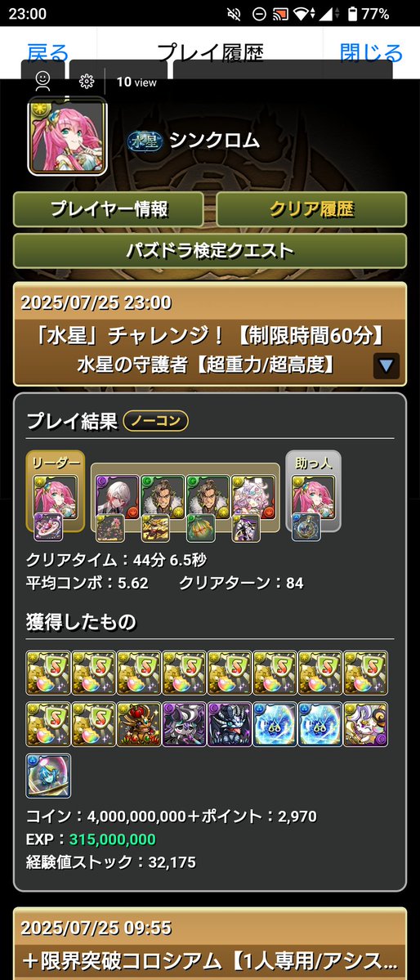Tap 閉じる to close the history
This screenshot has height=980, width=420.
point(371,52)
